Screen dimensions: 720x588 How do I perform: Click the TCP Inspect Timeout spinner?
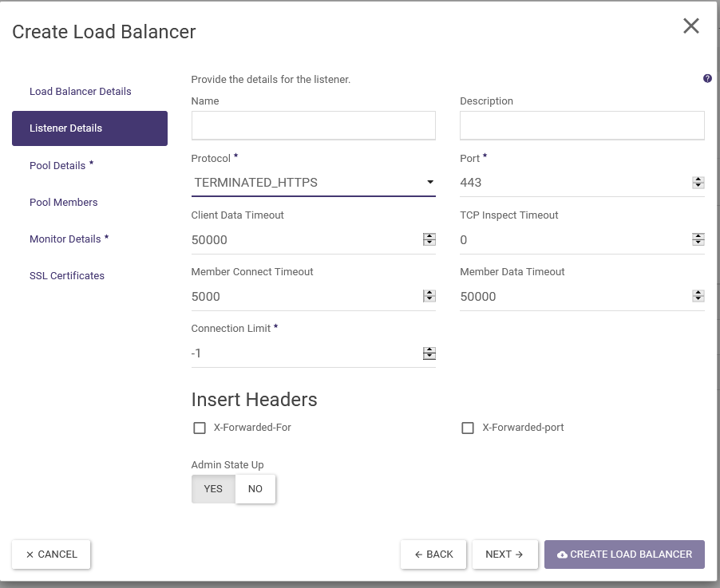tap(698, 239)
